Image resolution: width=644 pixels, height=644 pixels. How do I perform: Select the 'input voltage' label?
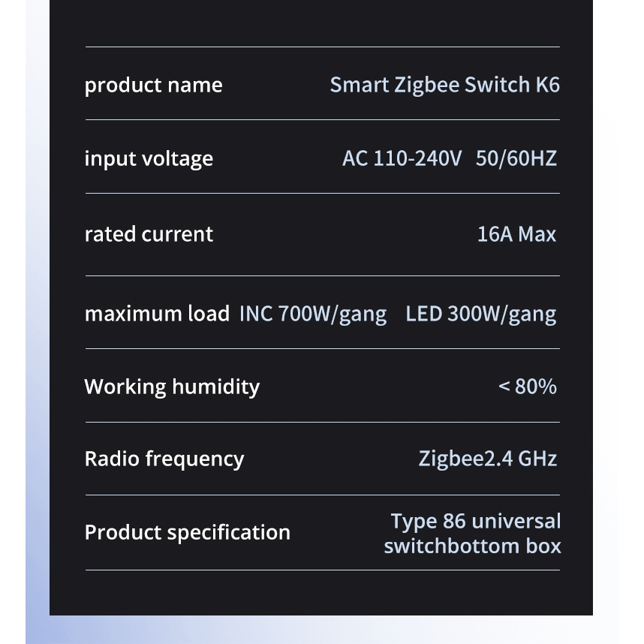click(149, 159)
